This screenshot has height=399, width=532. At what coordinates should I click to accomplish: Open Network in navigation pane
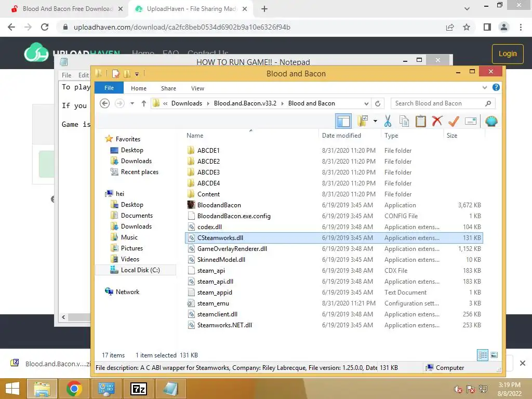tap(127, 292)
